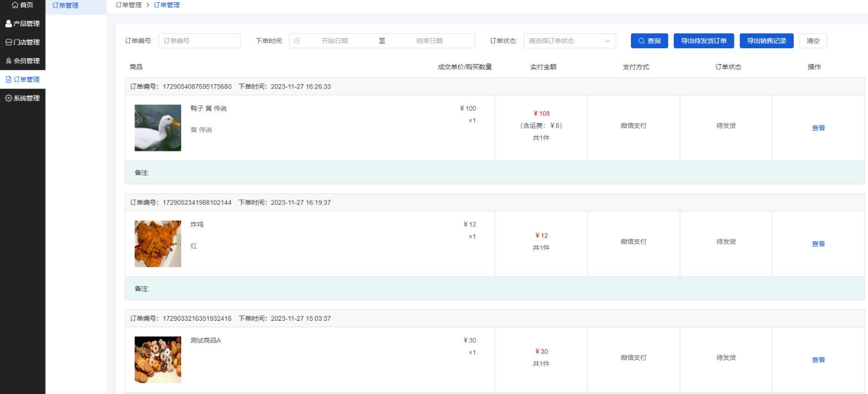Image resolution: width=868 pixels, height=394 pixels.
Task: Click product name 炸鸡
Action: pyautogui.click(x=197, y=225)
